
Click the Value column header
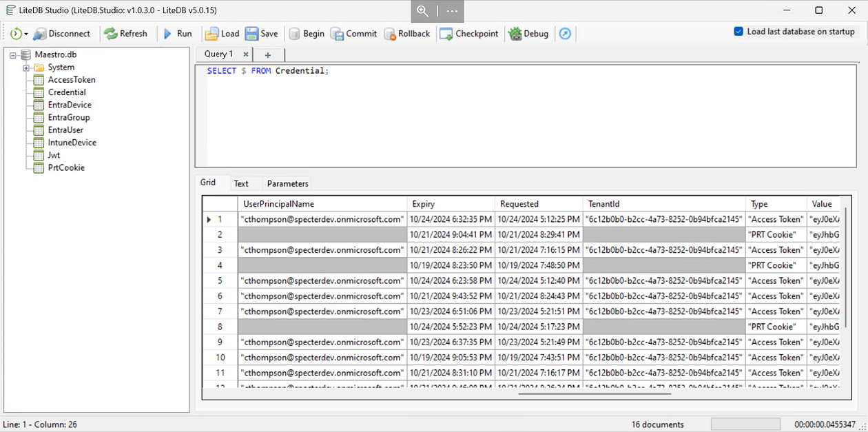[x=824, y=204]
